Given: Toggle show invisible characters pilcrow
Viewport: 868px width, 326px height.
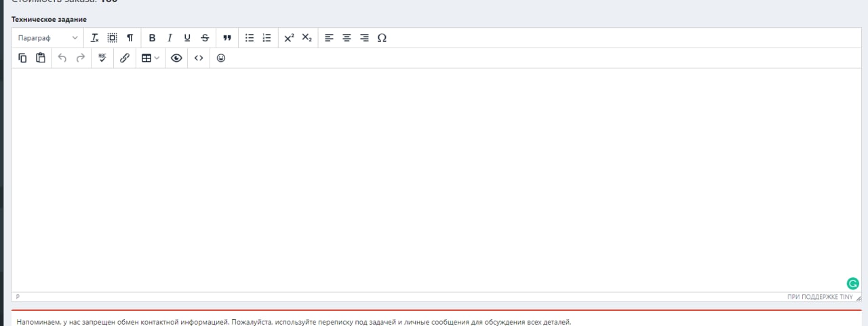Looking at the screenshot, I should (130, 38).
